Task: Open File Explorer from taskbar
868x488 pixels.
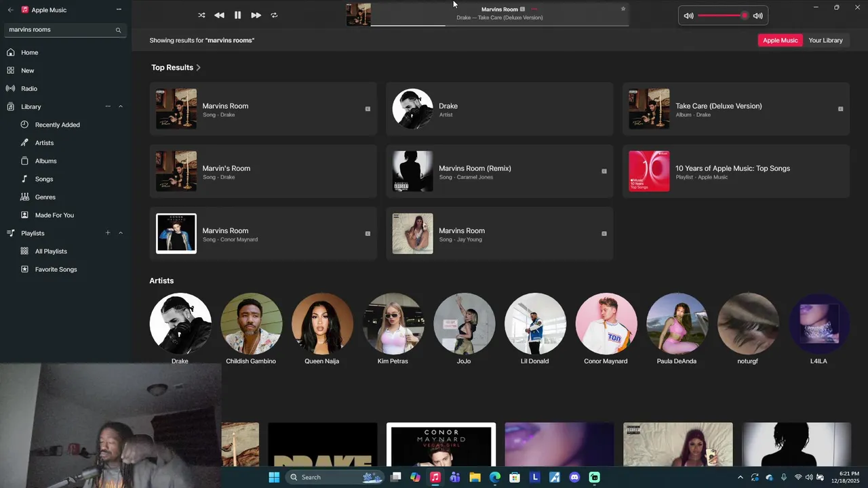Action: click(475, 477)
